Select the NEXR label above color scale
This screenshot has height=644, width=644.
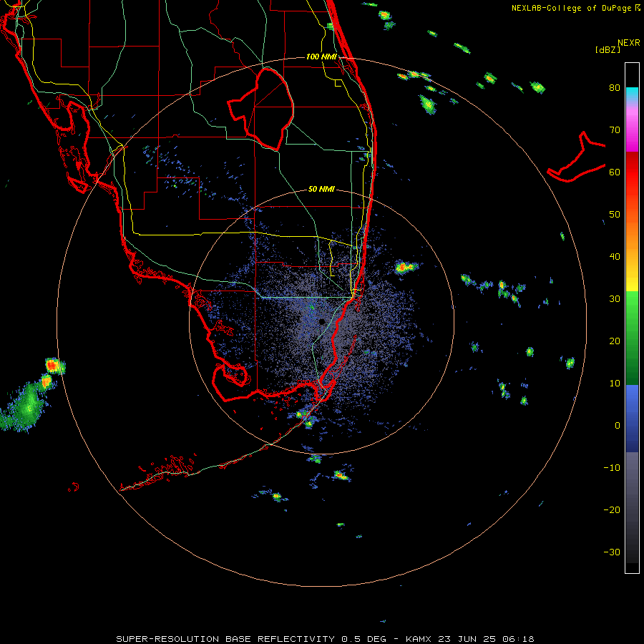click(x=628, y=43)
